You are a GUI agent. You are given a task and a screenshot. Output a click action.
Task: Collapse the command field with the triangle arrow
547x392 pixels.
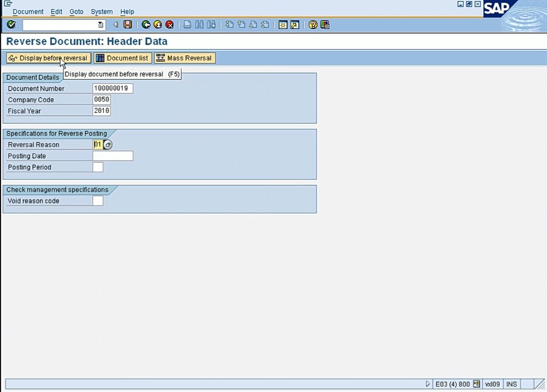pos(116,25)
